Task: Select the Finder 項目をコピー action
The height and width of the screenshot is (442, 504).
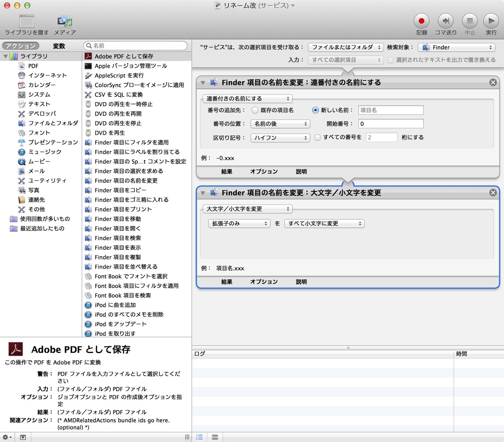Action: click(137, 190)
